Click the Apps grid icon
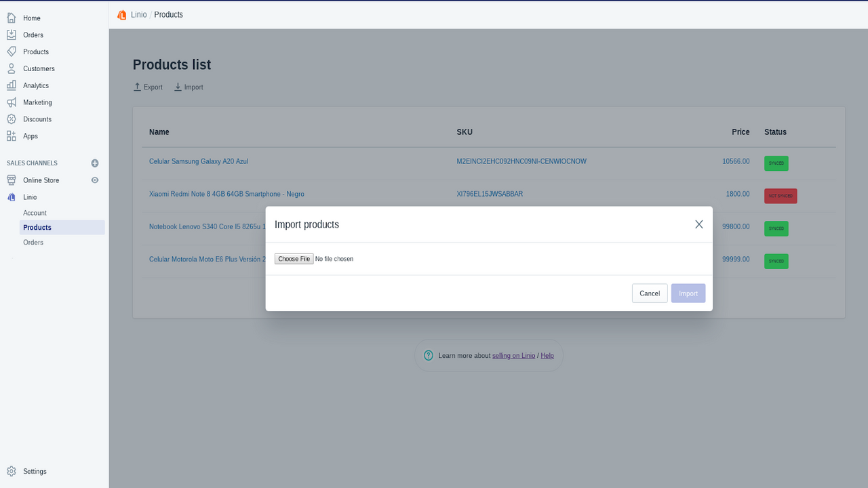This screenshot has height=488, width=868. pyautogui.click(x=12, y=136)
